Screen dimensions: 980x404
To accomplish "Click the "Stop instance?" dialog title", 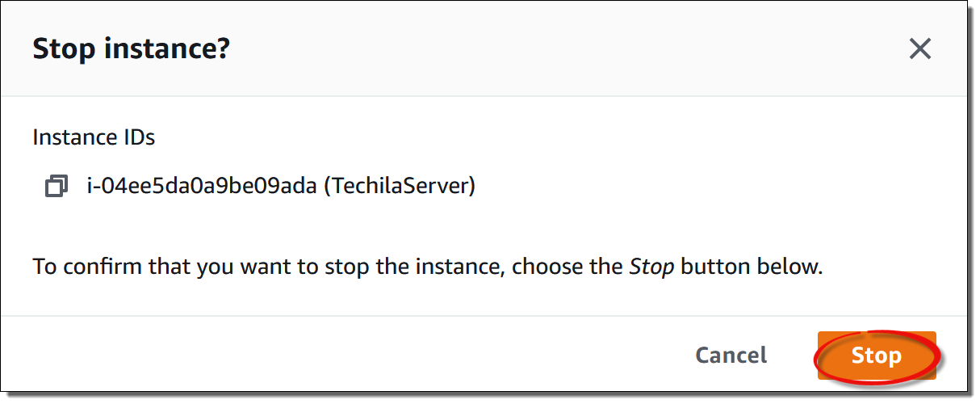I will 131,49.
